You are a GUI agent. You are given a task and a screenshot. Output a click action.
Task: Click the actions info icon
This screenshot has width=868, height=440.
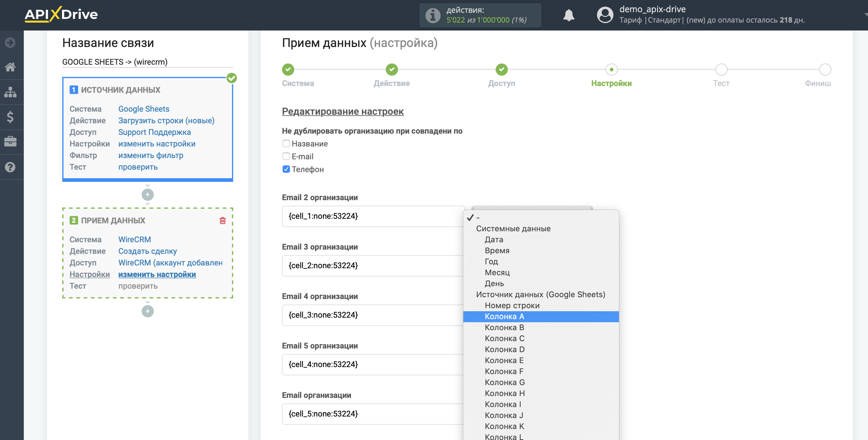(433, 15)
